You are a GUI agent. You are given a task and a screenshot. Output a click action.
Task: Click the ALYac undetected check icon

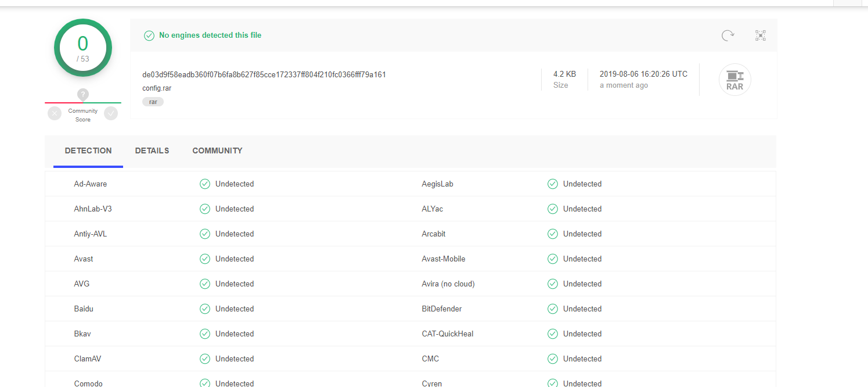(x=553, y=209)
